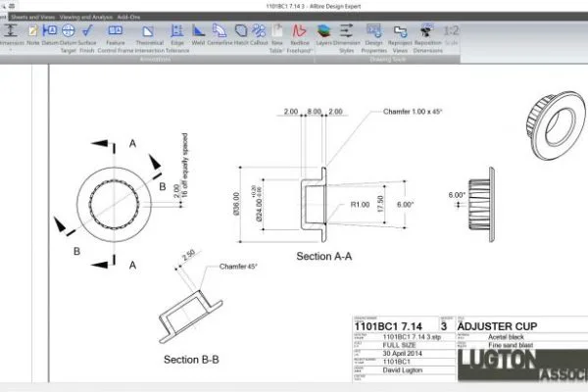The image size is (588, 392).
Task: Expand the Dimension tool dropdown arrow
Action: pyautogui.click(x=11, y=50)
